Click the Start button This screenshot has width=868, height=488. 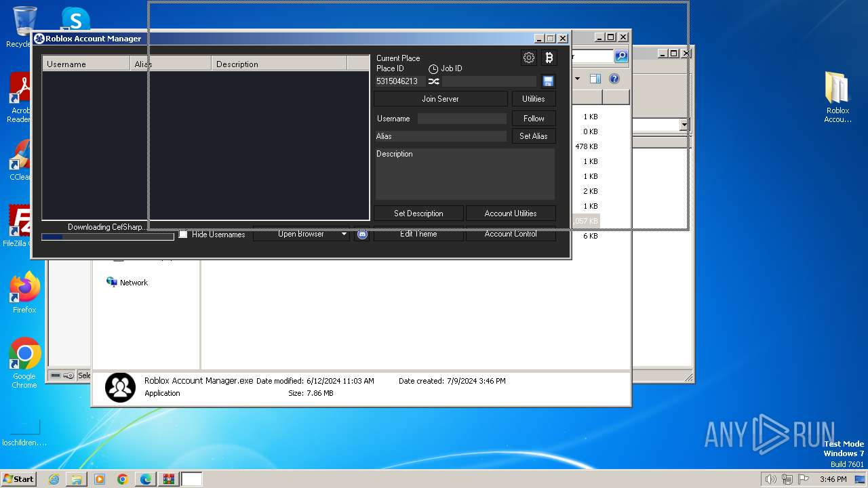click(19, 479)
